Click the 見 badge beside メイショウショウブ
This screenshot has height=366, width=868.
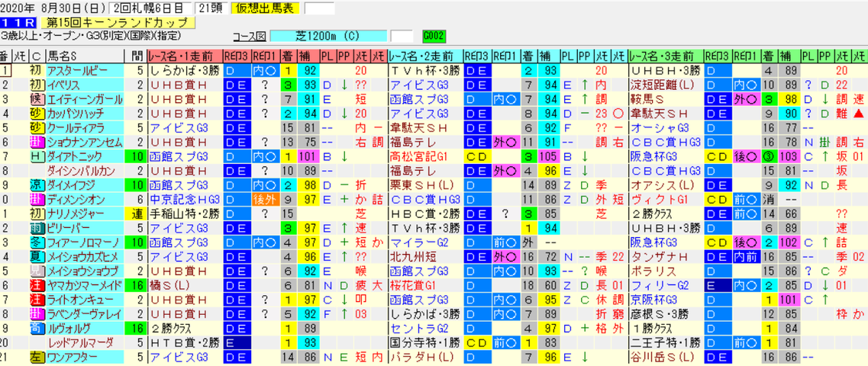[x=37, y=271]
